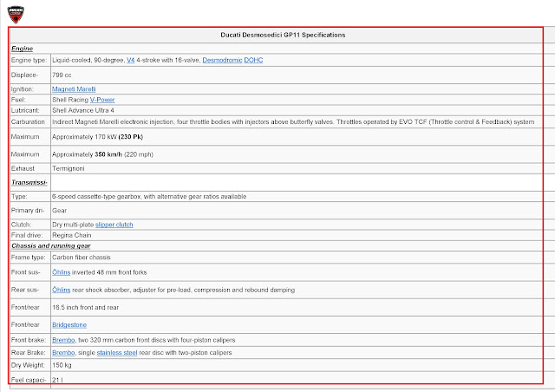Click the Regina Chain value
This screenshot has height=392, width=555.
[71, 235]
